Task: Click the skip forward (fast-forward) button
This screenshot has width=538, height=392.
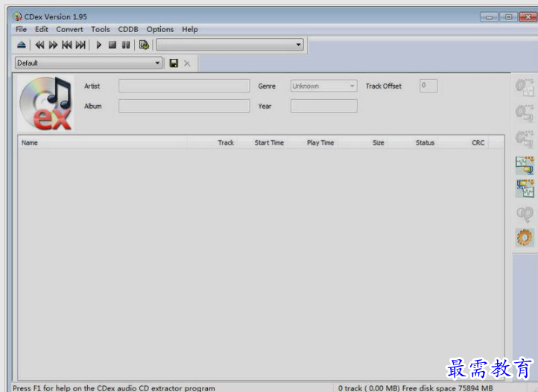Action: tap(53, 45)
